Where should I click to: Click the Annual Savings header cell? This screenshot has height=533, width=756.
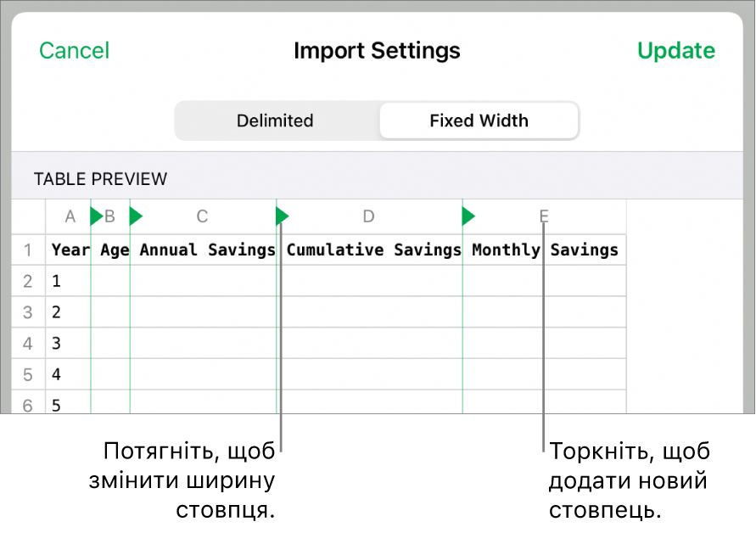click(206, 250)
